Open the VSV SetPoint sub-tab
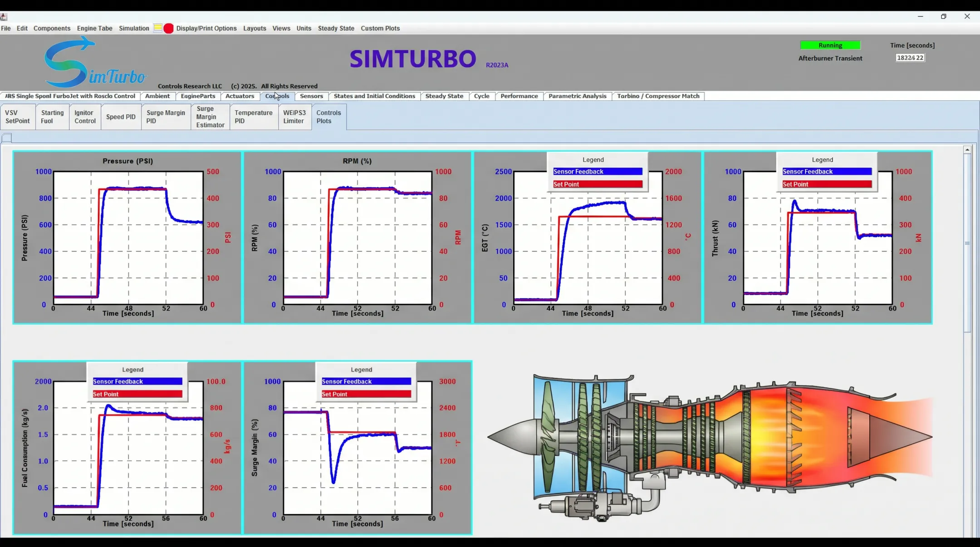Viewport: 980px width, 547px height. [17, 117]
